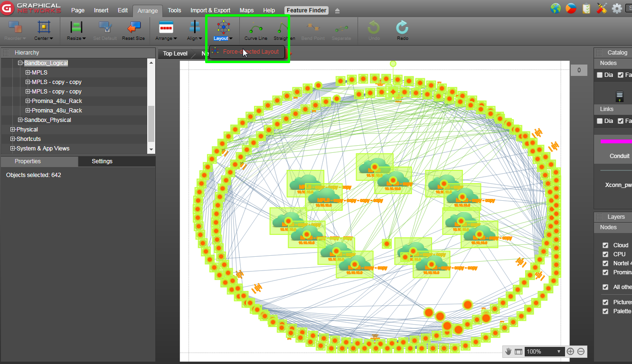
Task: Switch to the Settings tab
Action: tap(102, 161)
